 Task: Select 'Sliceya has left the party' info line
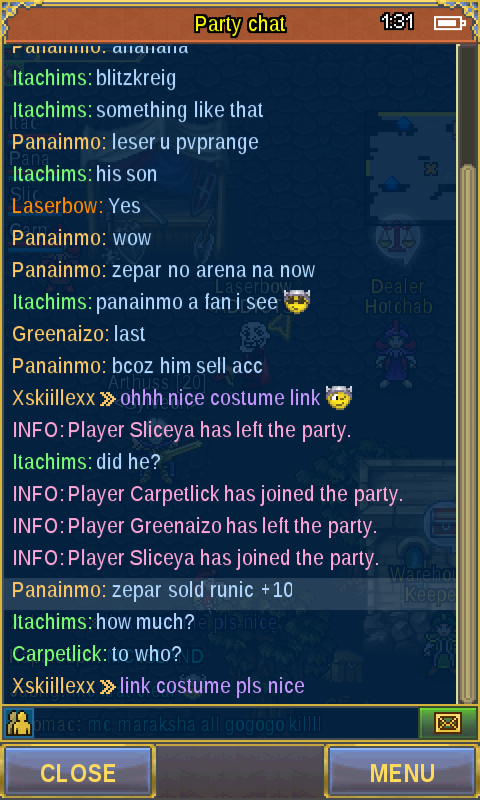[x=182, y=431]
